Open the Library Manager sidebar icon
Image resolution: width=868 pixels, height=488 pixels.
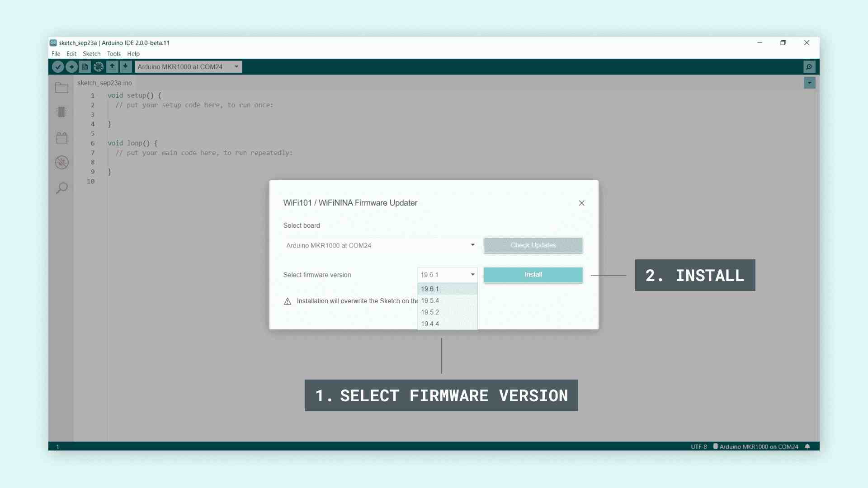coord(62,138)
